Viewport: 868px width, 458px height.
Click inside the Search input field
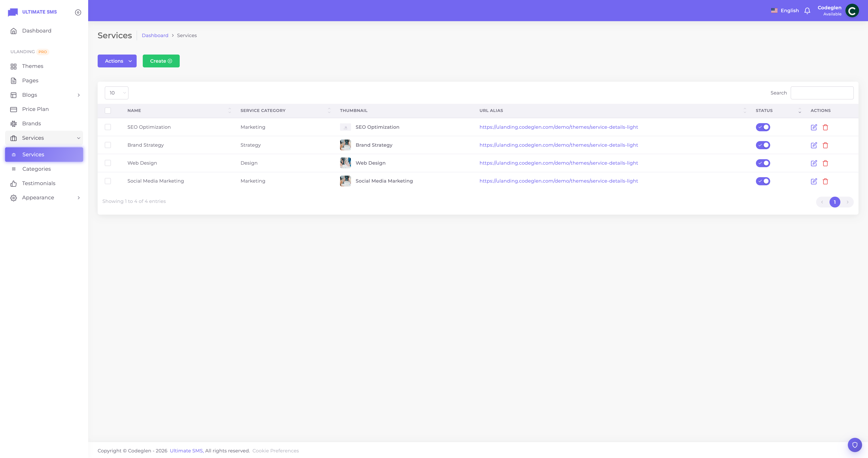822,93
